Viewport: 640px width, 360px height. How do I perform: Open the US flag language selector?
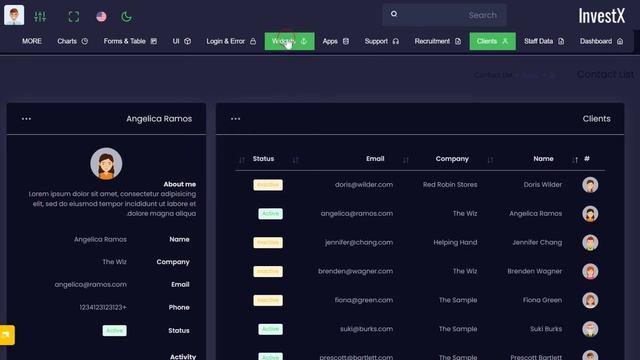[101, 17]
